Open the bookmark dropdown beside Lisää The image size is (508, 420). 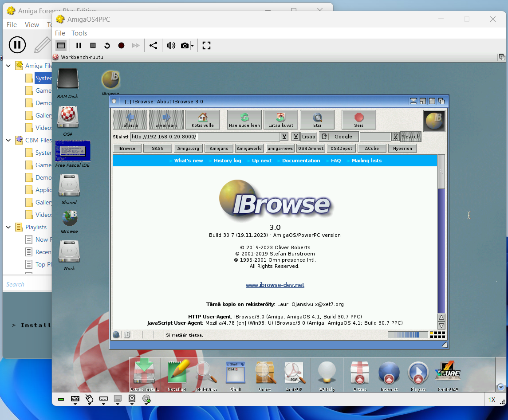(x=295, y=137)
